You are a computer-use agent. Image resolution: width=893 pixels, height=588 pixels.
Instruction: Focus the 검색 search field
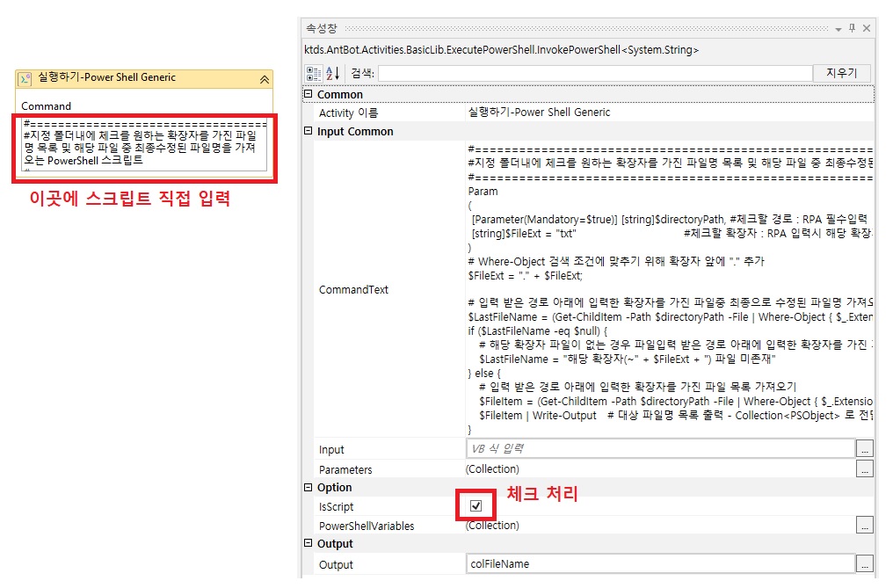(594, 73)
